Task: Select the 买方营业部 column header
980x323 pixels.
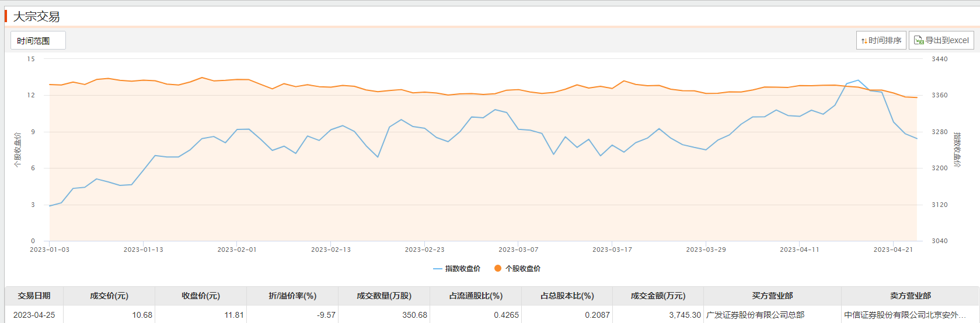Action: click(772, 296)
